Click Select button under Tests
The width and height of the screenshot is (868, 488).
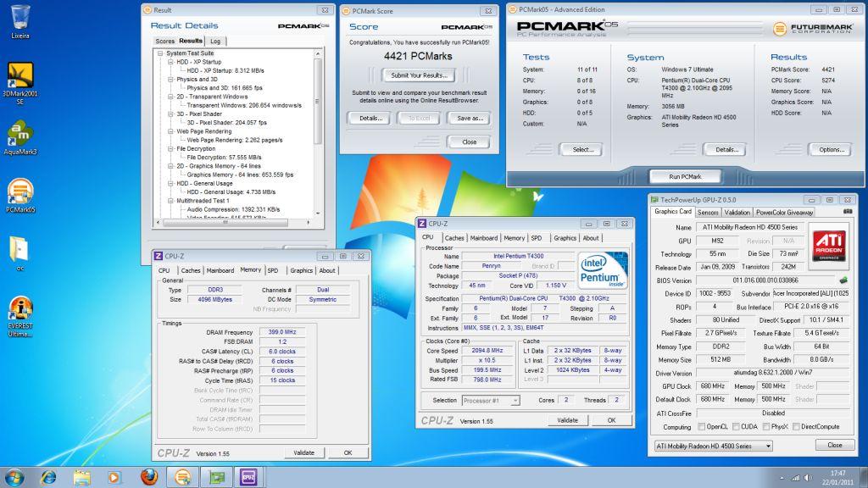(x=582, y=149)
